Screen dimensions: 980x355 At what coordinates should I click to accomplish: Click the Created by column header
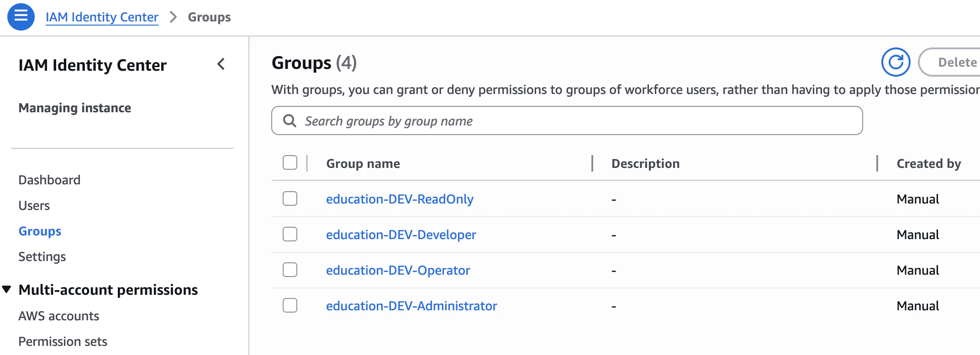pyautogui.click(x=929, y=163)
